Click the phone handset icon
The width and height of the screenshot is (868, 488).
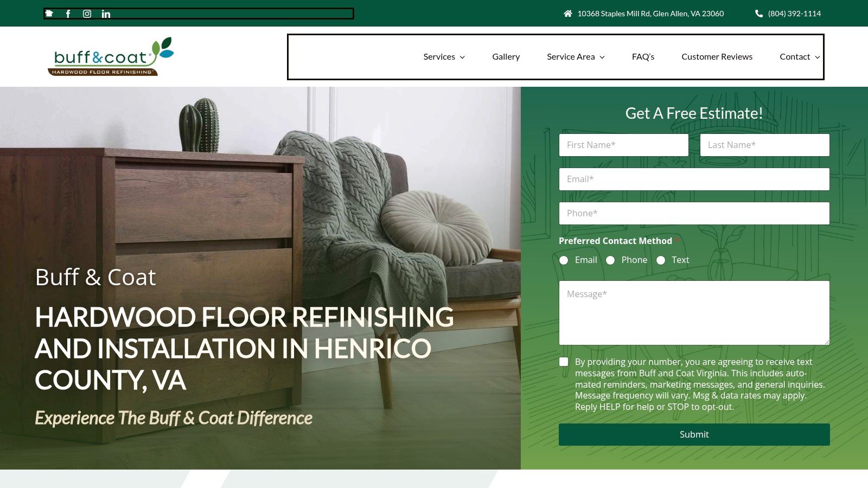[759, 14]
